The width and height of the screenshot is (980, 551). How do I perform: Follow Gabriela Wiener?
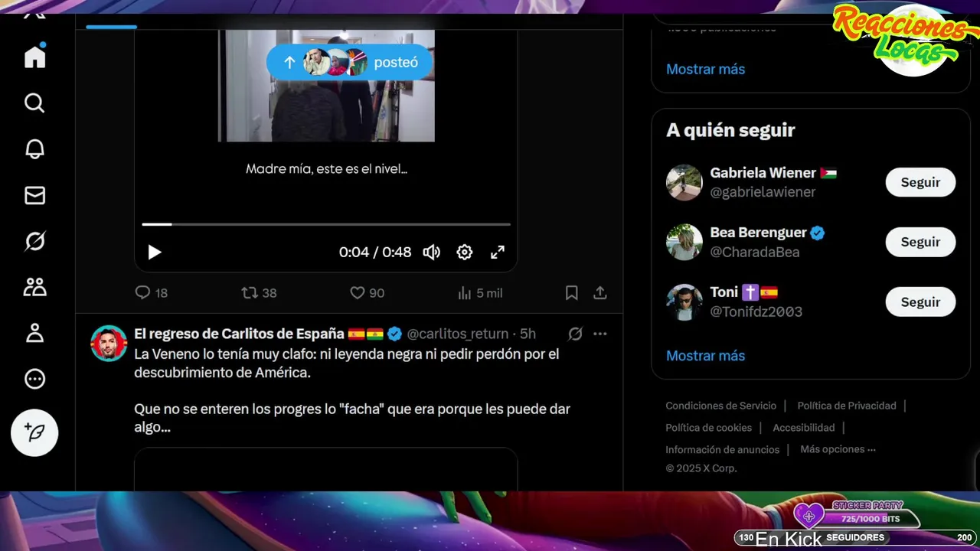[920, 182]
